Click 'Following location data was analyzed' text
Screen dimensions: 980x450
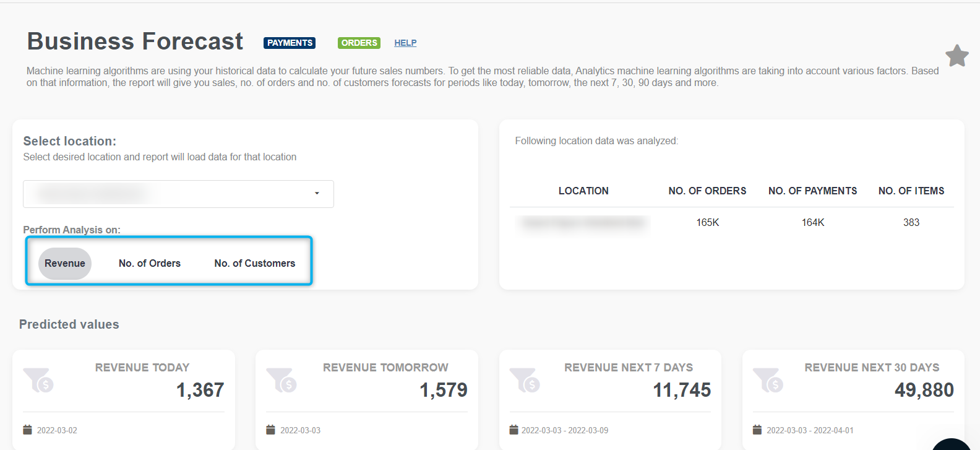[596, 141]
